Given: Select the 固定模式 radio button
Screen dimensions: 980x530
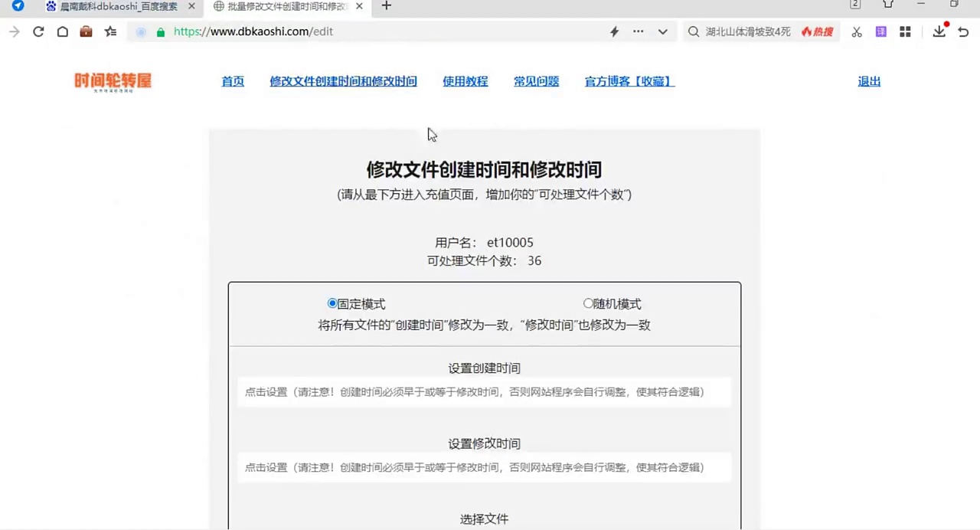Looking at the screenshot, I should pyautogui.click(x=332, y=303).
